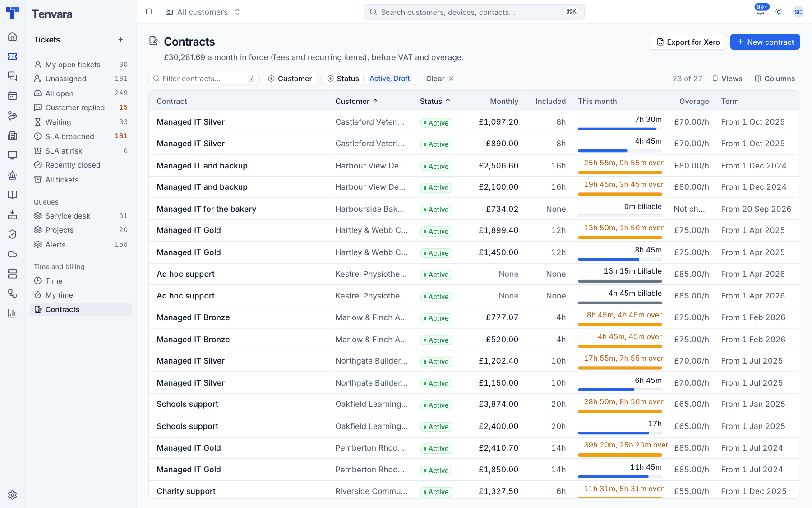Add new ticket with plus icon
This screenshot has width=812, height=508.
[121, 40]
